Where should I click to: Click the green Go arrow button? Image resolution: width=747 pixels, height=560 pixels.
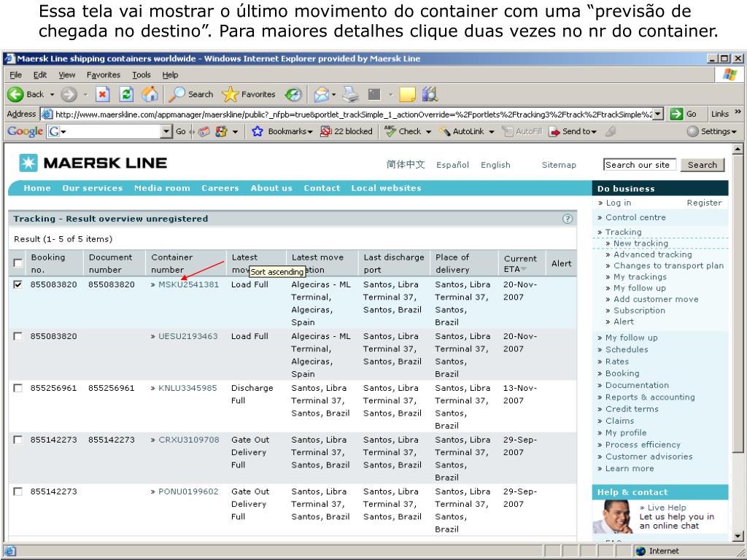click(676, 114)
